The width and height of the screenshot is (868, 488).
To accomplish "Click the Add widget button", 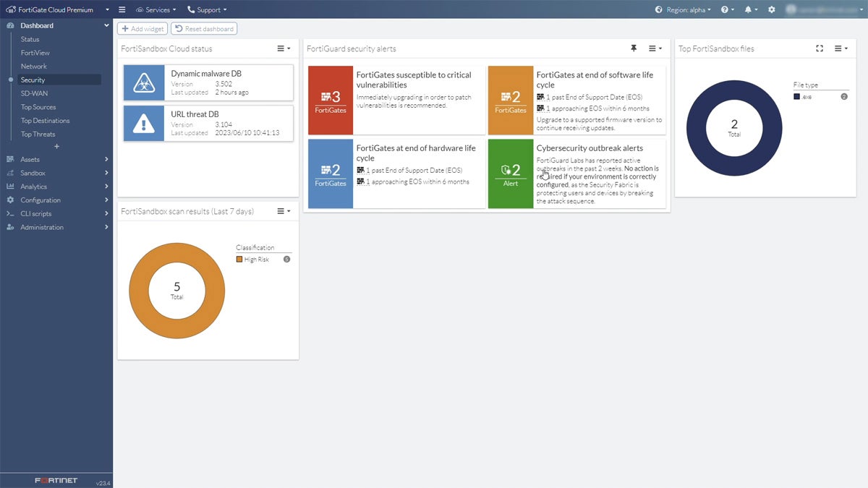I will point(142,29).
